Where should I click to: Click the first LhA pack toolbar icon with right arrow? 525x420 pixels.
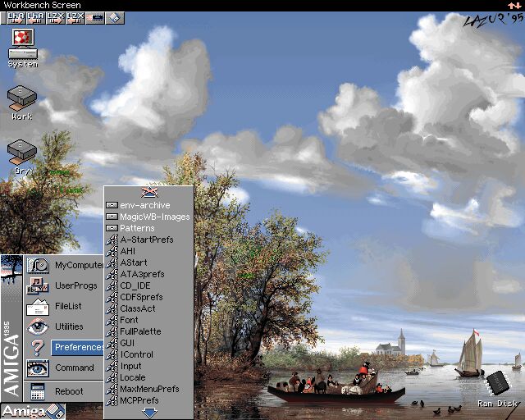pyautogui.click(x=16, y=18)
